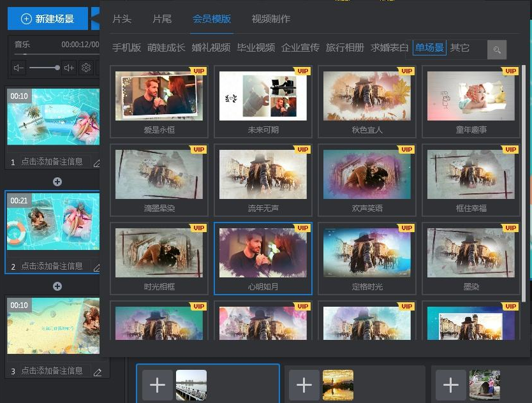The height and width of the screenshot is (403, 532).
Task: Choose the 秋色宜人 template
Action: [x=367, y=101]
